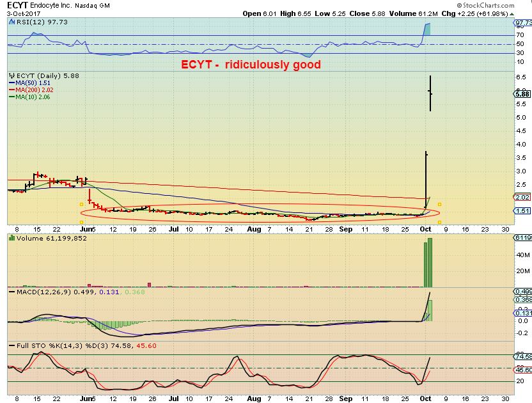532x403 pixels.
Task: Click the Low 5.25 value
Action: 330,14
